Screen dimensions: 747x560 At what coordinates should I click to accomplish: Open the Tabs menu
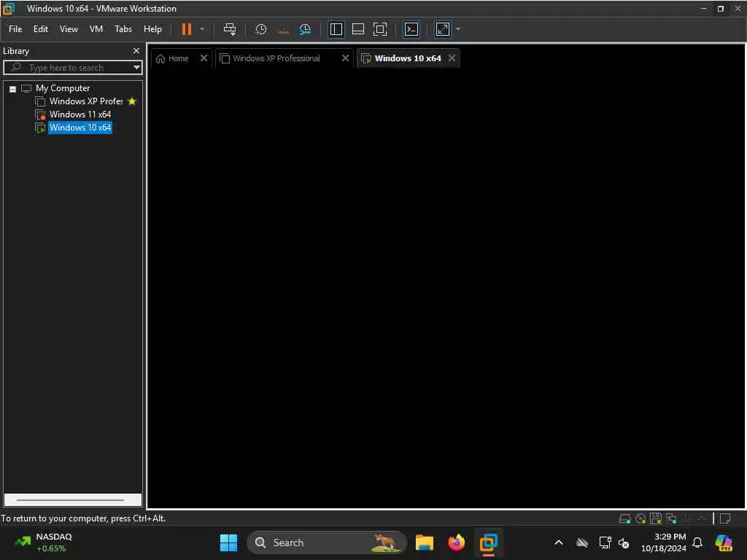point(123,29)
